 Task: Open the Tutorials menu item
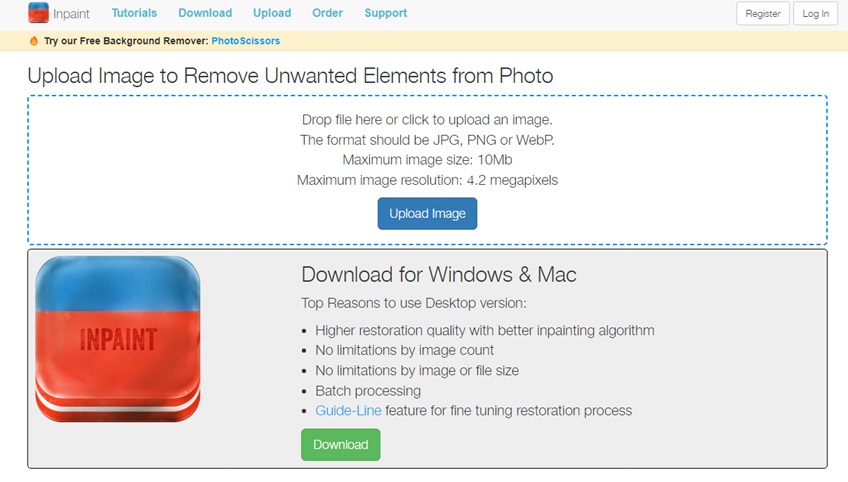click(134, 13)
